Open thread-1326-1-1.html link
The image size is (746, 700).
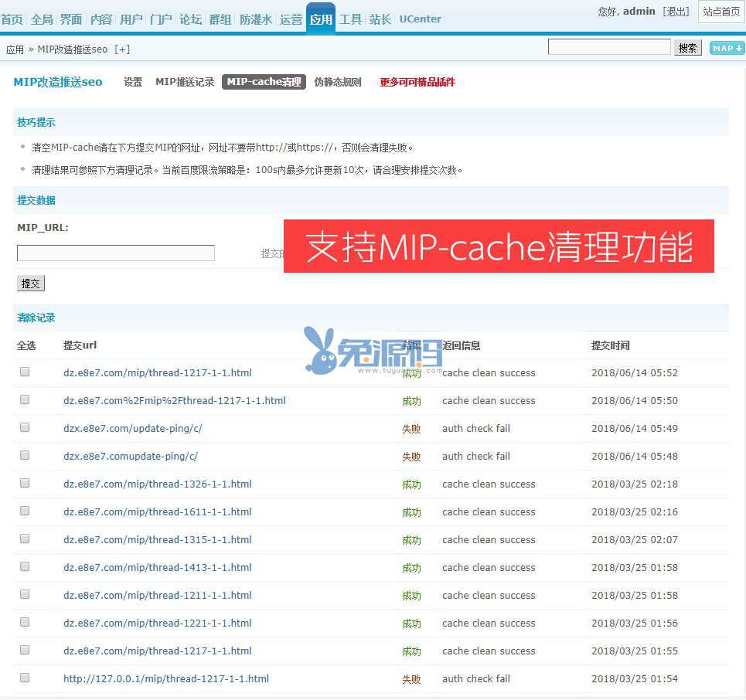click(x=158, y=484)
